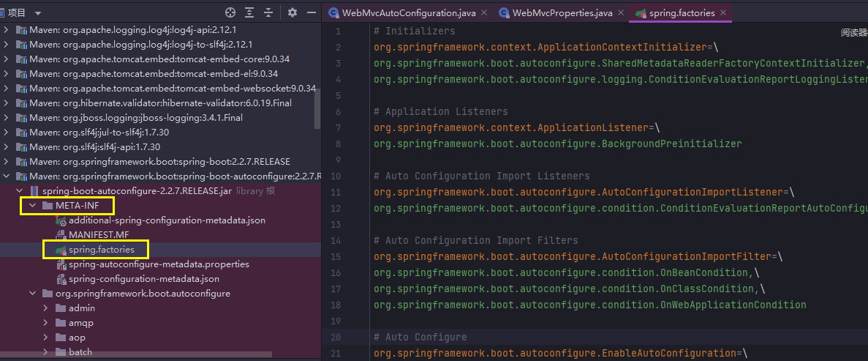Expand Maven hibernate-validator:6.0.19.Final node
This screenshot has height=361, width=868.
6,103
